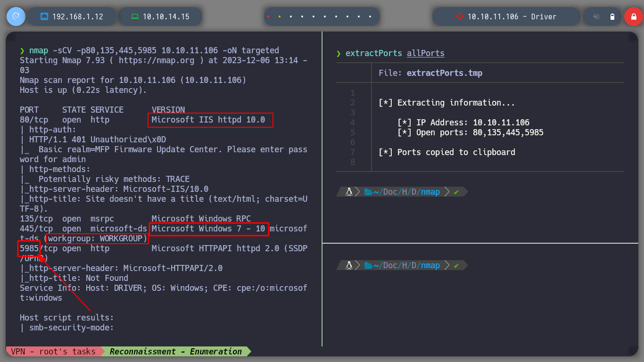Click 'HTTP/1.1 401 Unauthorized' line
This screenshot has height=362, width=644.
point(93,140)
